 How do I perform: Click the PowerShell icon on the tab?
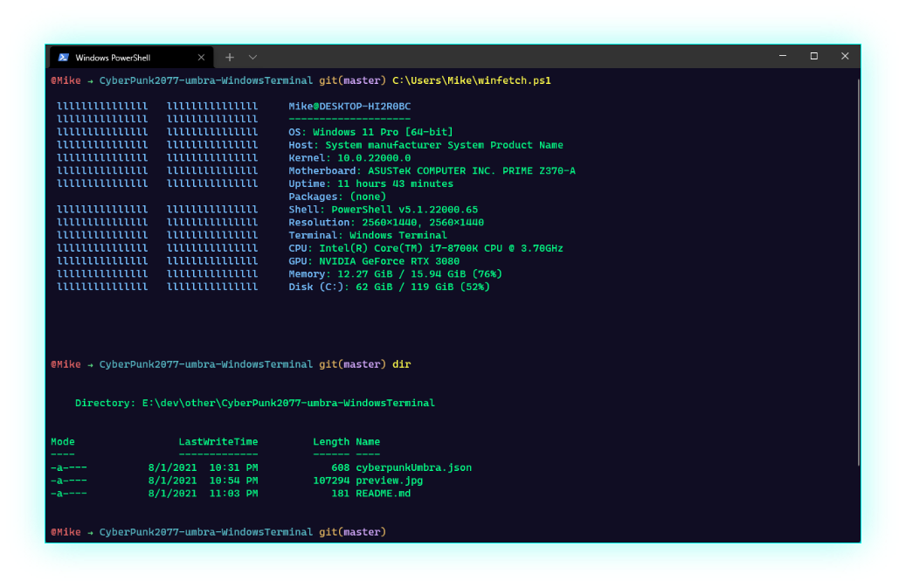coord(64,57)
